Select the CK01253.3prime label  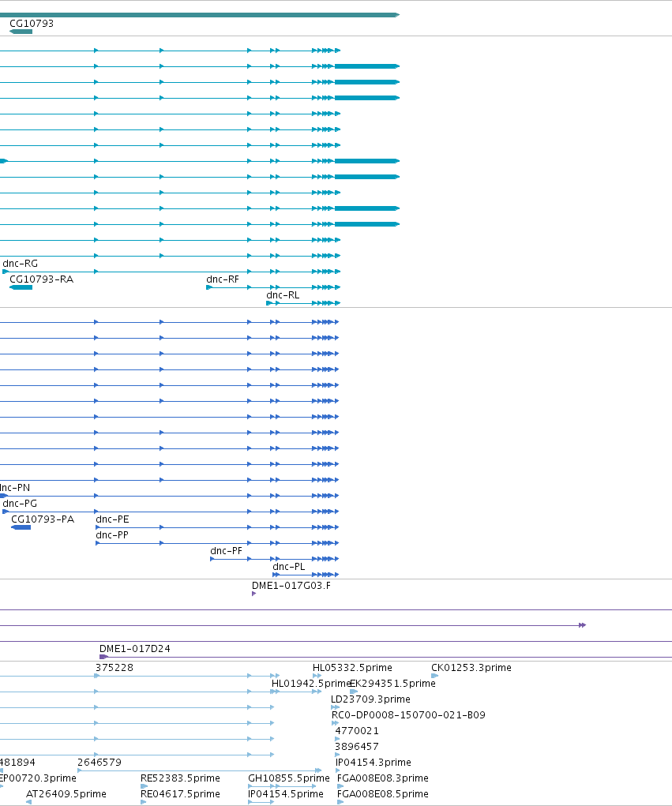coord(471,668)
